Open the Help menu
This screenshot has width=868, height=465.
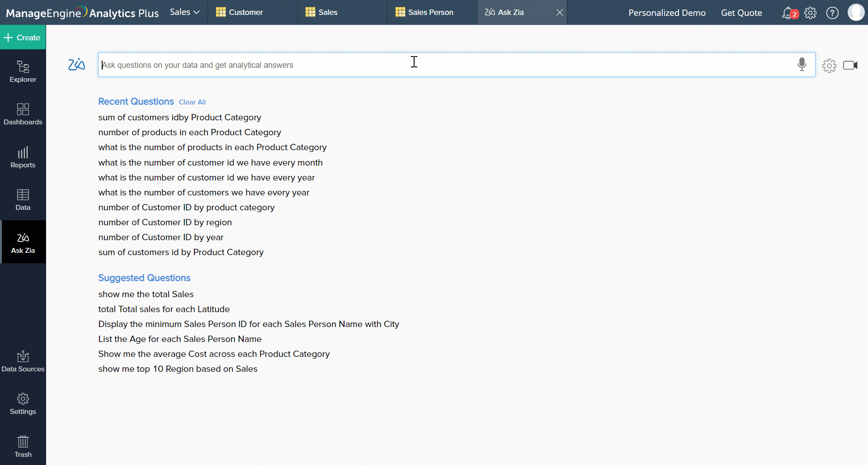click(832, 13)
